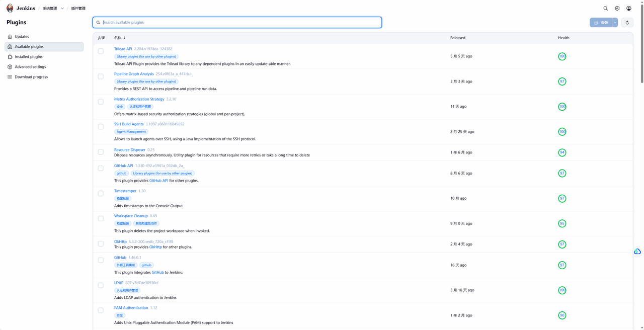This screenshot has width=644, height=330.
Task: Expand the 系统管理 breadcrumb dropdown chevron
Action: (x=62, y=9)
